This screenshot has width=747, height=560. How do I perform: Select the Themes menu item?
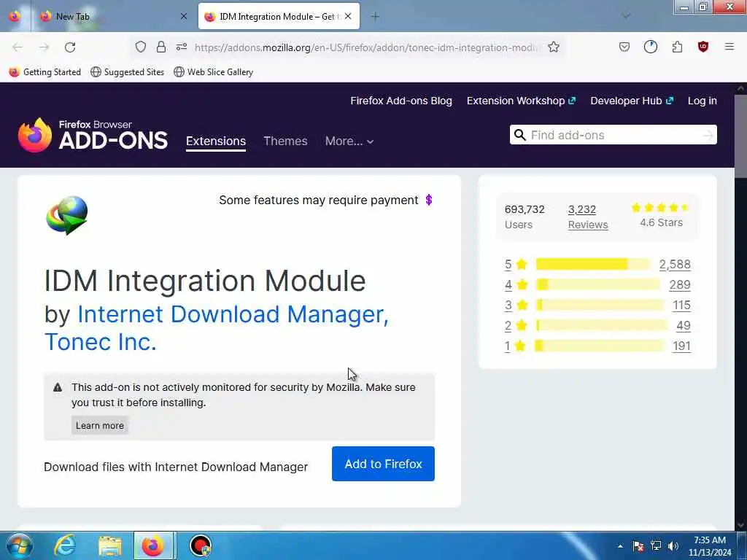[x=285, y=141]
